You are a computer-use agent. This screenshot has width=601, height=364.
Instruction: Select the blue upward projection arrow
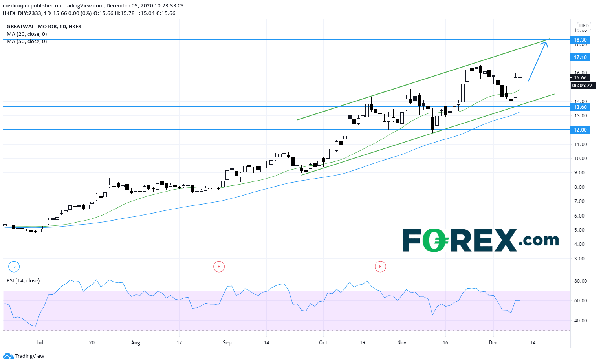537,61
